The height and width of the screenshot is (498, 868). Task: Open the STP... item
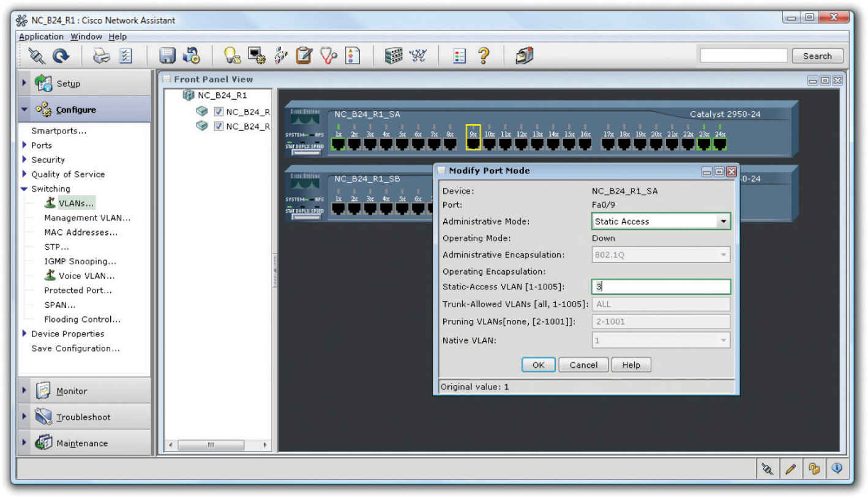click(56, 247)
